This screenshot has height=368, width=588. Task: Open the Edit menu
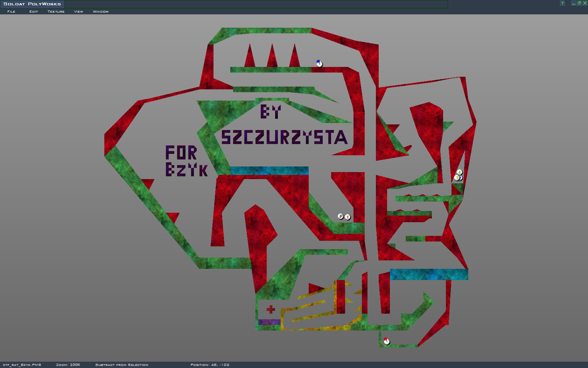click(34, 12)
